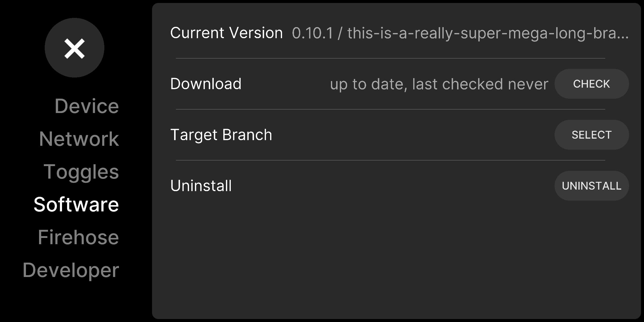Click the divider line under Download row
Screen dimensions: 644x322
click(x=391, y=109)
